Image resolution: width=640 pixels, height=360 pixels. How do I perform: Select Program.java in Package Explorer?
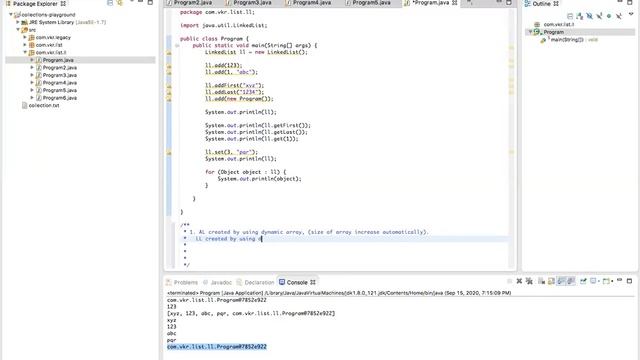pos(58,60)
